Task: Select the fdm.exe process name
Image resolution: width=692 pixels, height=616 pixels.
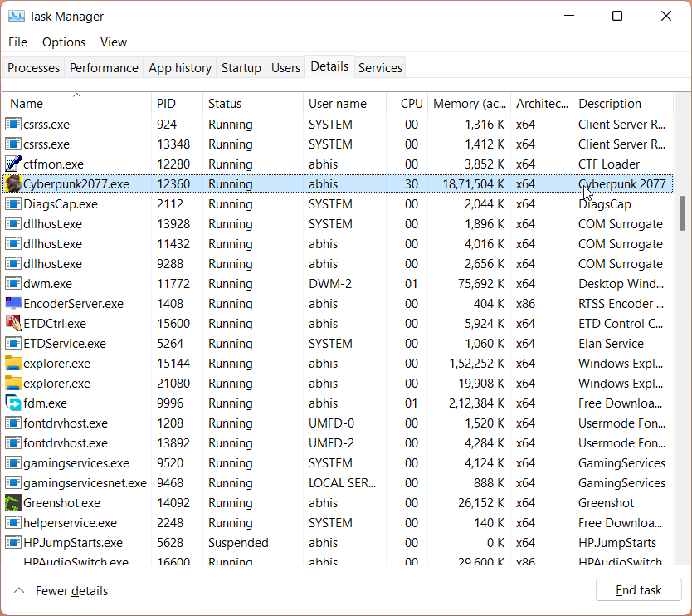Action: pyautogui.click(x=45, y=403)
